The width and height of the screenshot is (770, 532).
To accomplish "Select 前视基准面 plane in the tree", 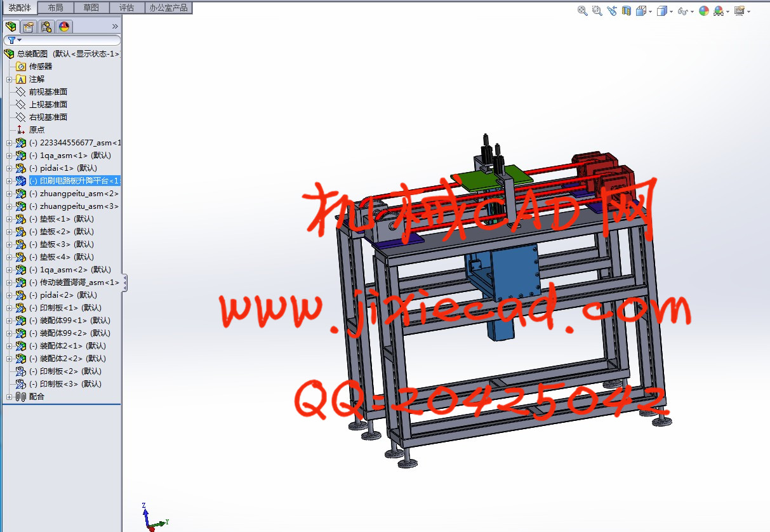I will click(48, 91).
